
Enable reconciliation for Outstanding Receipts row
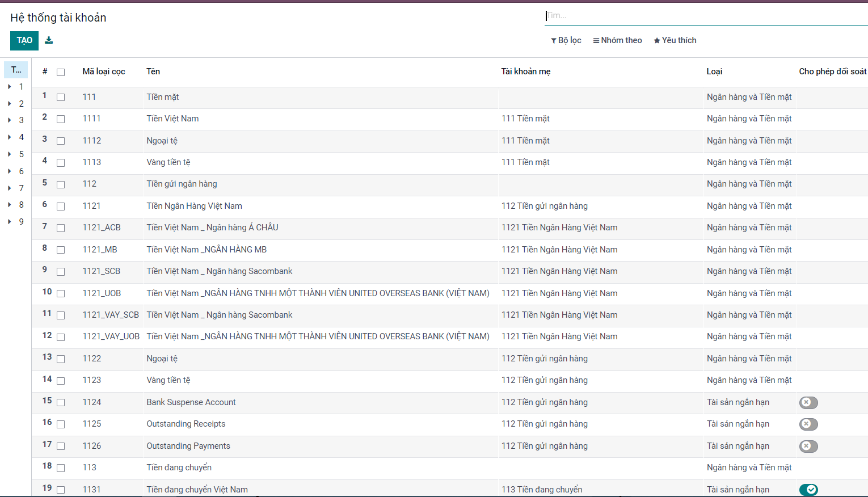pos(808,424)
